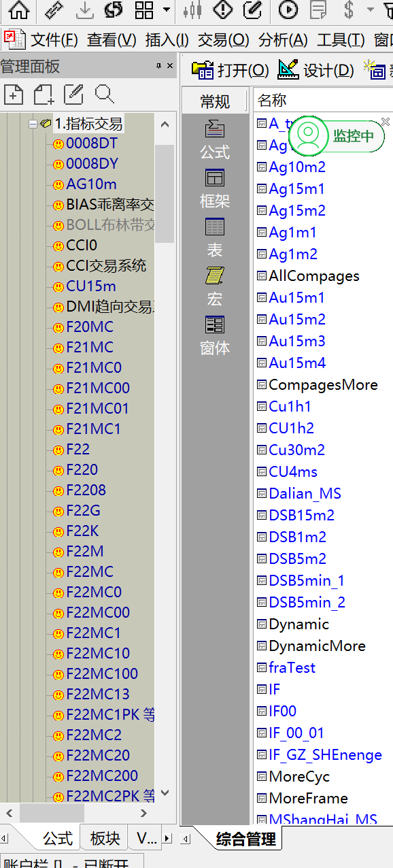
Task: Click the four-square window layout icon
Action: pos(144,10)
